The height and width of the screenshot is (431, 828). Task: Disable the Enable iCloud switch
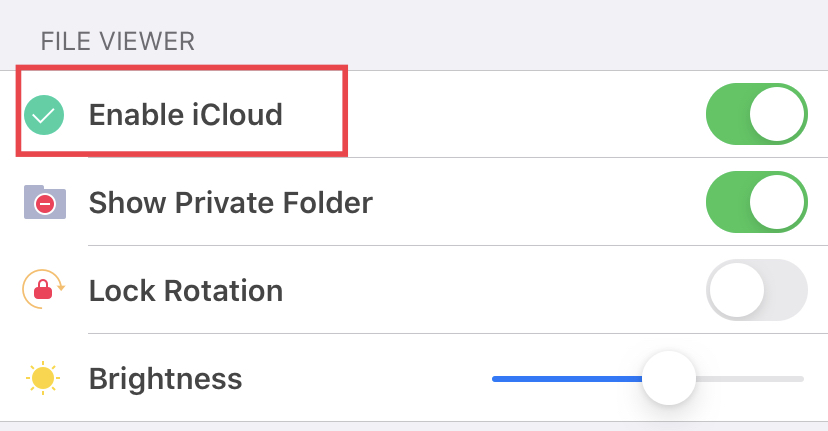[757, 114]
